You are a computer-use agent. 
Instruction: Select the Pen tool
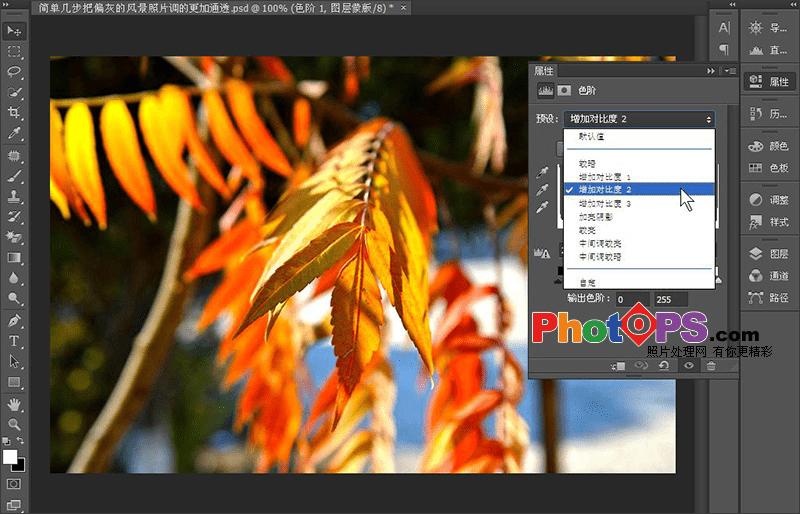(x=14, y=321)
